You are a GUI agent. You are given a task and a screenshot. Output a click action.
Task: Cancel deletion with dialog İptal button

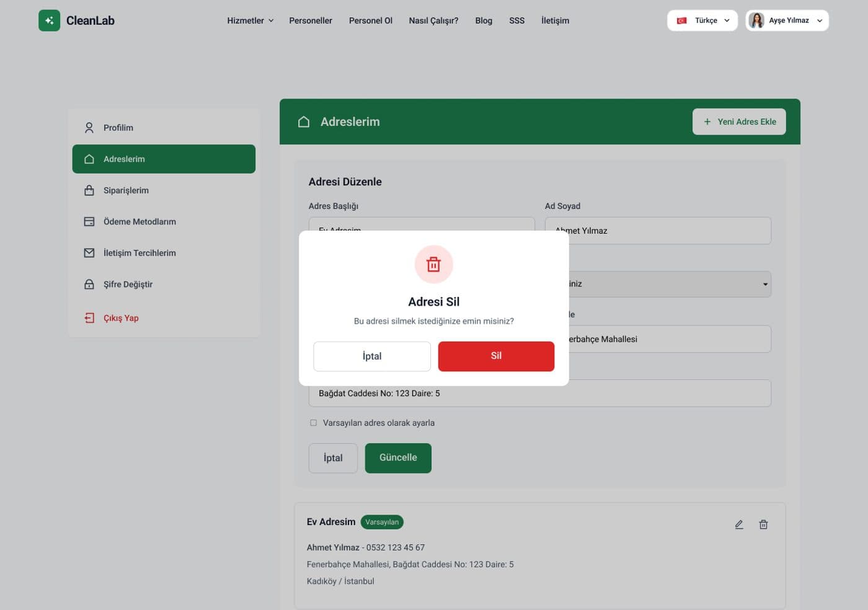372,356
